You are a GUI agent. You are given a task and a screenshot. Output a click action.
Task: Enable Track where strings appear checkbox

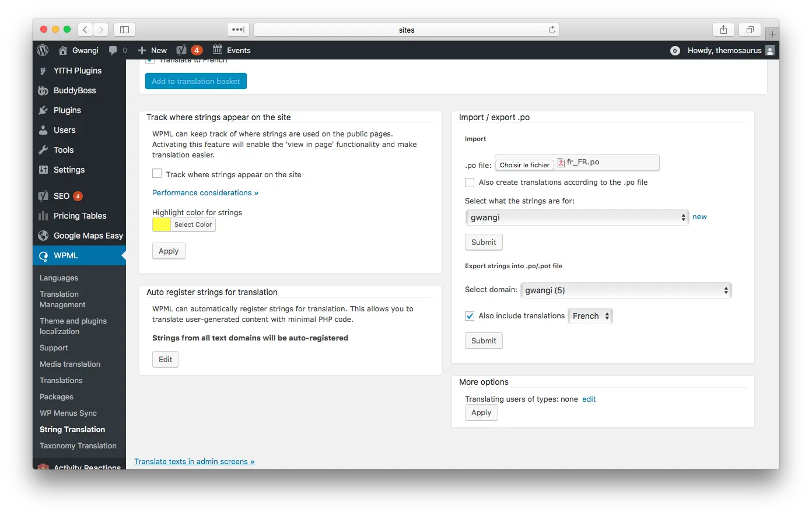pos(157,174)
